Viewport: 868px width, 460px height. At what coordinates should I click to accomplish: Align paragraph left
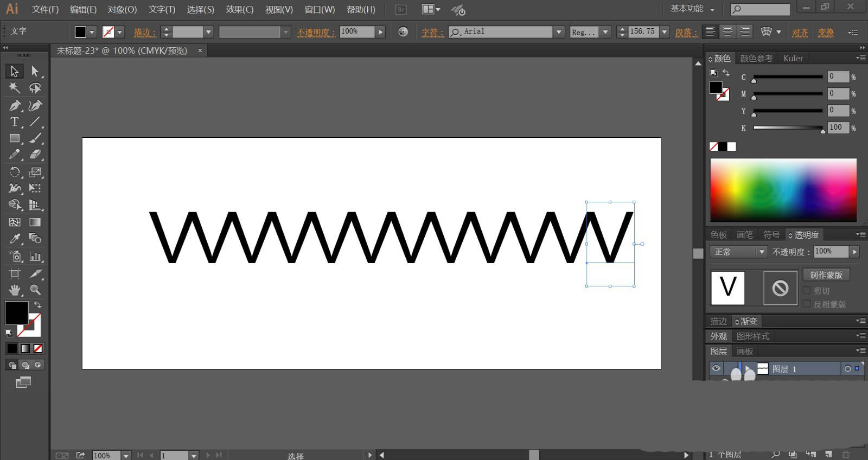coord(710,31)
